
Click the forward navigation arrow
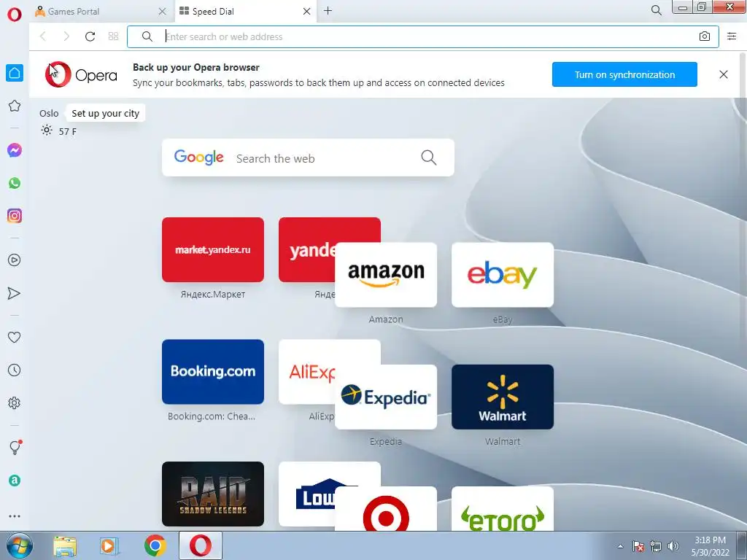(x=66, y=36)
